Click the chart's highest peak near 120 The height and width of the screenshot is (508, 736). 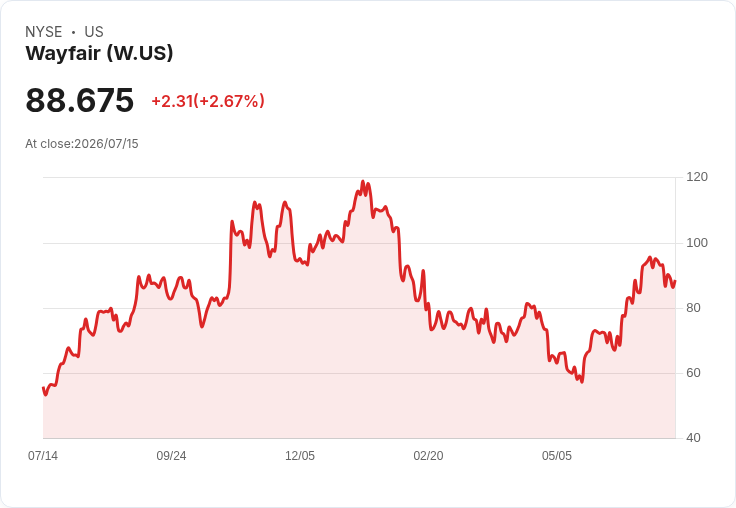pyautogui.click(x=363, y=181)
